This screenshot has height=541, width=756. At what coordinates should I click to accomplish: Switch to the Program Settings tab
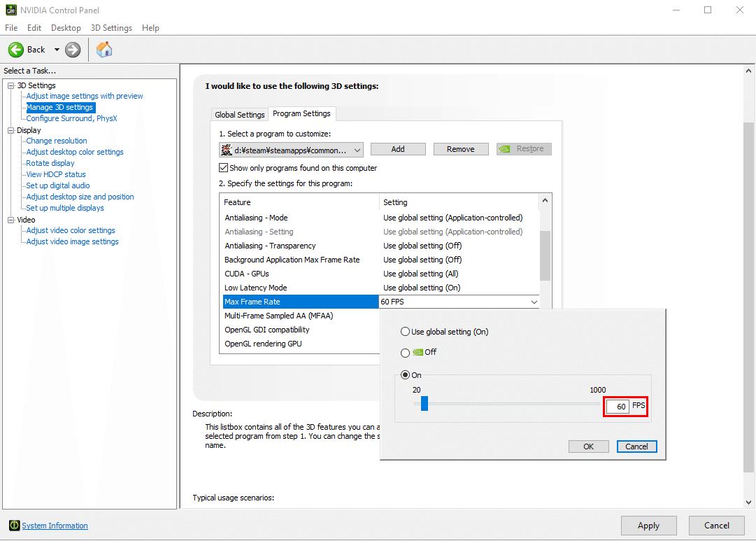302,113
